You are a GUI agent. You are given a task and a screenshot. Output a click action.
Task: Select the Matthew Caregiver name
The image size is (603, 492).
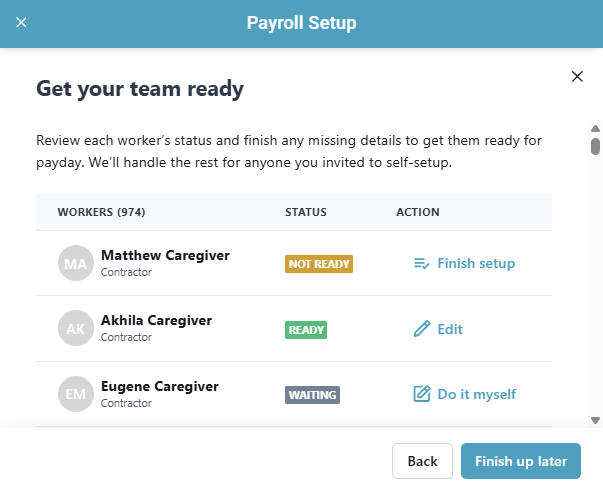pyautogui.click(x=165, y=255)
